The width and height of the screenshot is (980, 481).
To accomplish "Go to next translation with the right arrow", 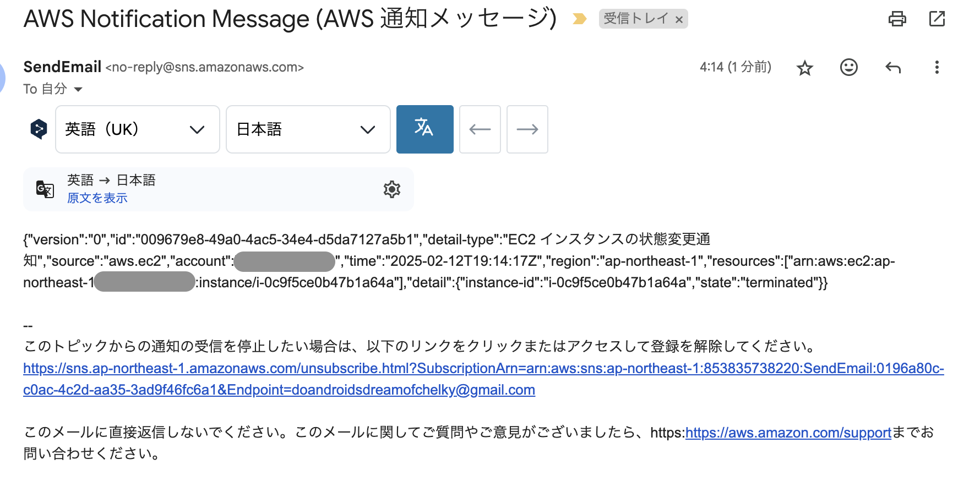I will (x=527, y=129).
